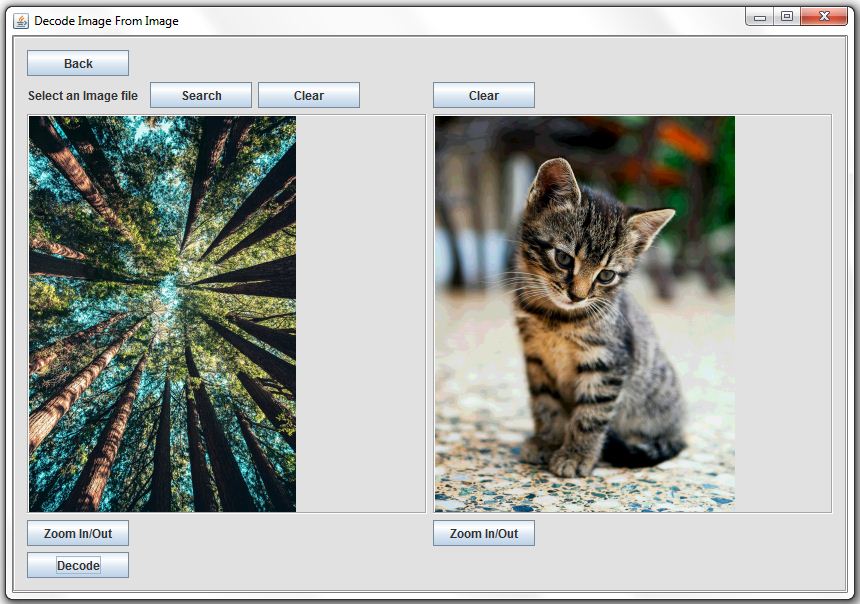Click Search to browse for an image file
This screenshot has width=860, height=604.
[200, 95]
